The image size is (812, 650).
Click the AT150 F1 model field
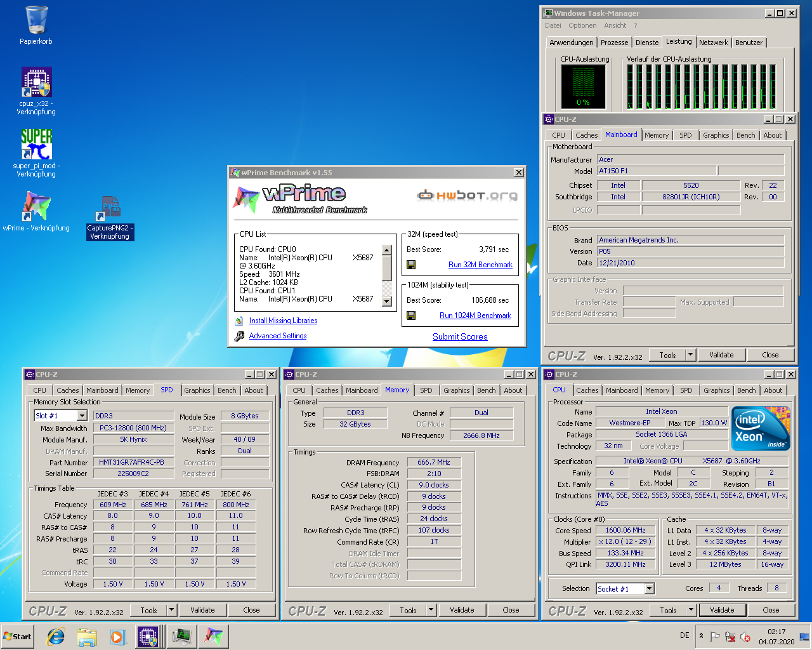657,171
